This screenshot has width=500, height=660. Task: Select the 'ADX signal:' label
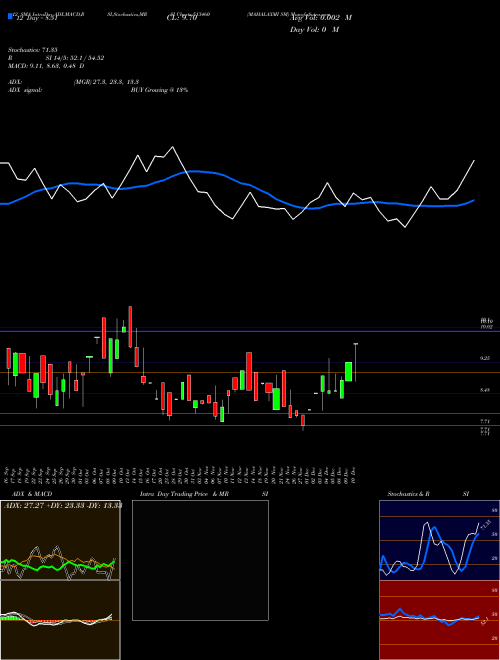[24, 90]
